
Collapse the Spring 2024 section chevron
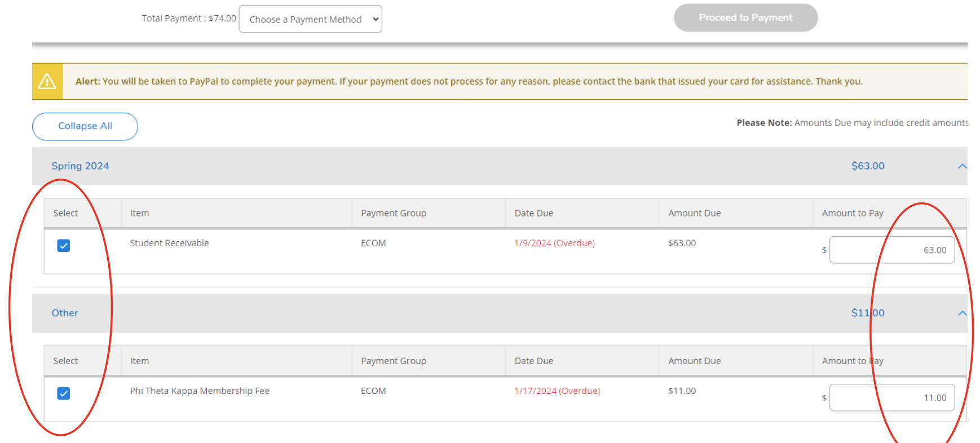(x=962, y=166)
